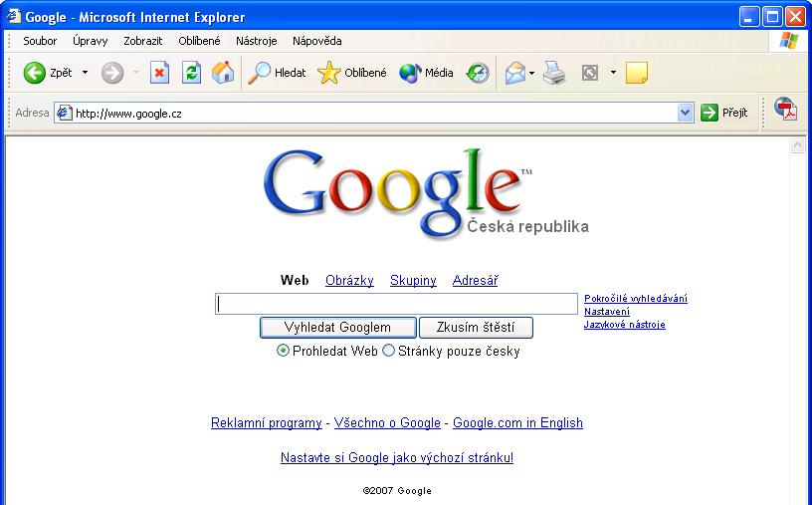Select Stránky pouze česky radio button
Image resolution: width=812 pixels, height=505 pixels.
(388, 351)
